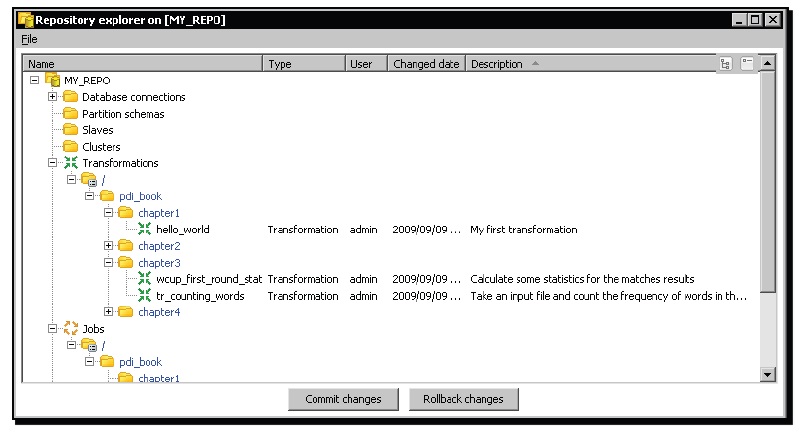Click the Clusters folder icon
The height and width of the screenshot is (433, 803).
70,147
